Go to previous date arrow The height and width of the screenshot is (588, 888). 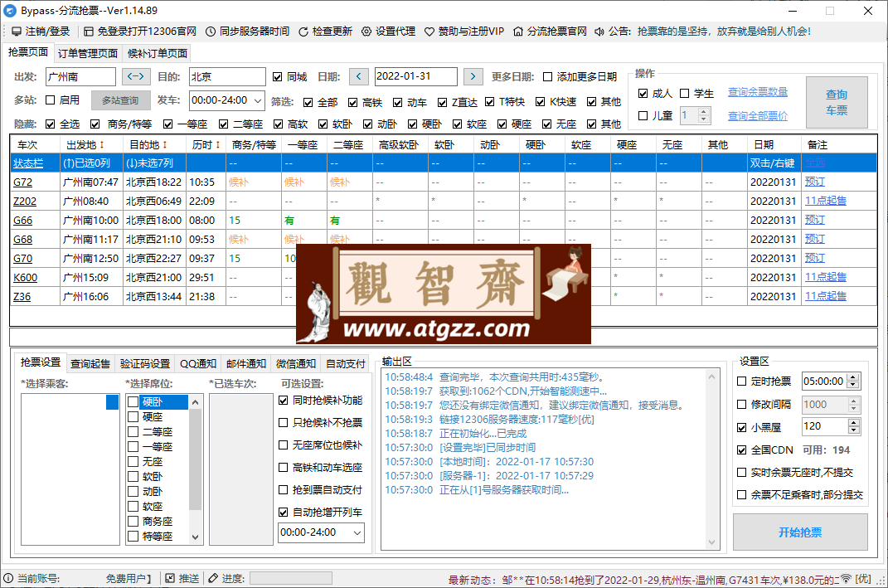(x=359, y=76)
